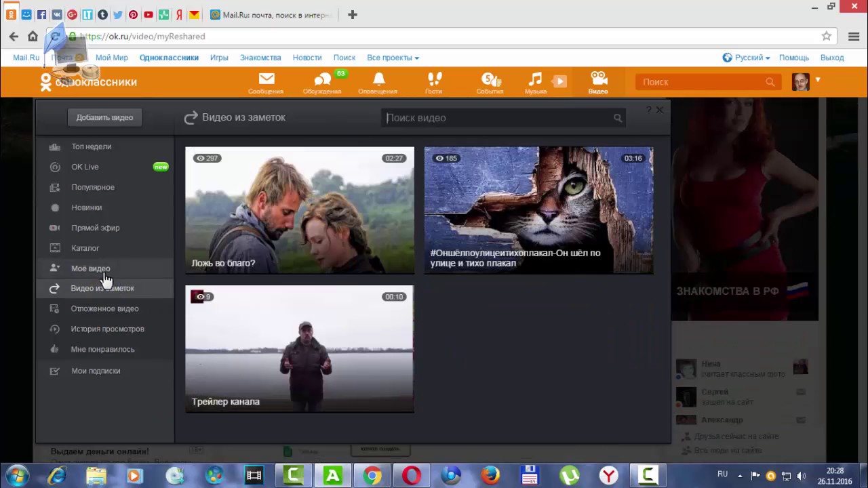Select Мне понравилось in sidebar
Image resolution: width=868 pixels, height=488 pixels.
(105, 349)
